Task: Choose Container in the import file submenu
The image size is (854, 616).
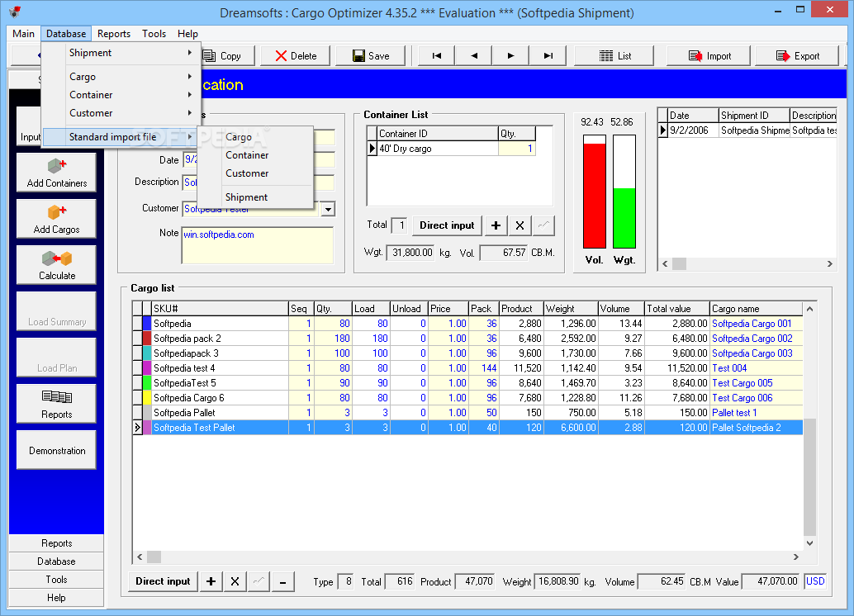Action: (x=255, y=155)
